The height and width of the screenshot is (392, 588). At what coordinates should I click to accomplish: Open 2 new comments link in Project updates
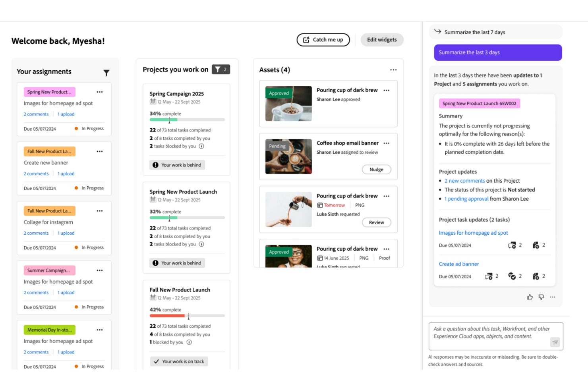point(464,181)
